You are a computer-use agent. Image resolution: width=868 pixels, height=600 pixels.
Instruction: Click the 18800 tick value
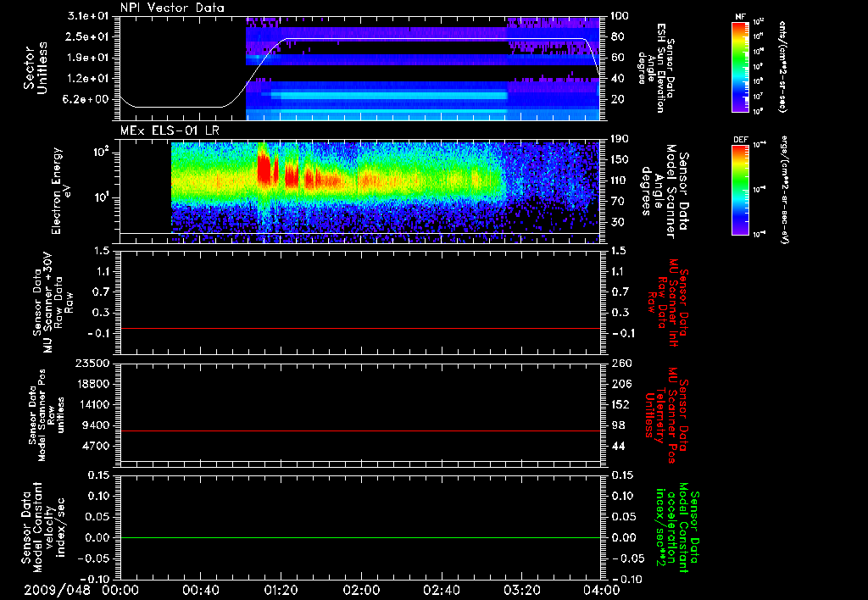pos(92,384)
